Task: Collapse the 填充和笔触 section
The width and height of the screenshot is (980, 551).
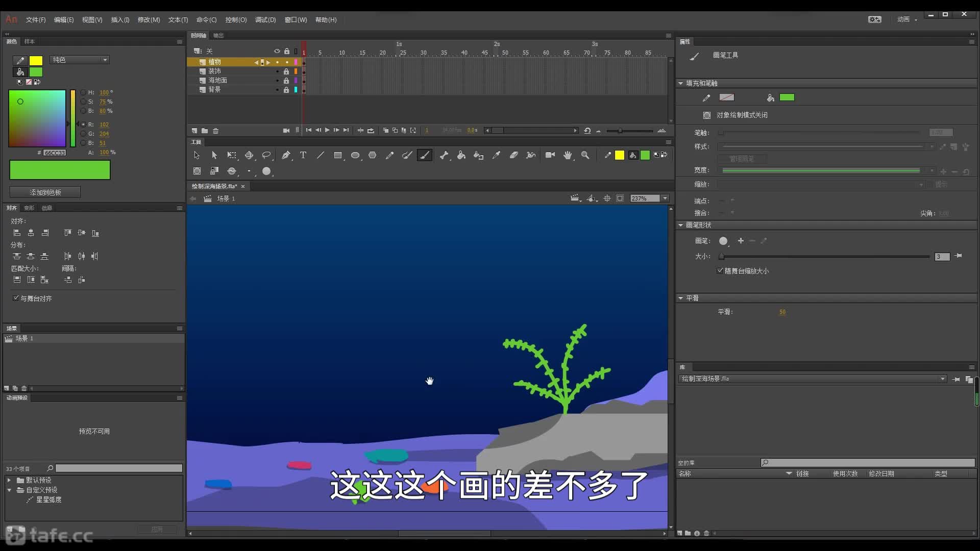Action: pyautogui.click(x=680, y=83)
